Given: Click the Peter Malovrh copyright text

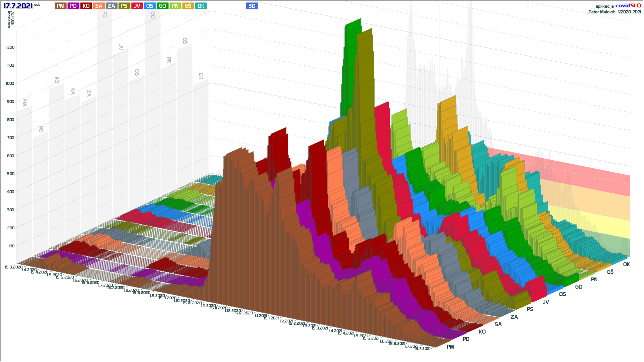Looking at the screenshot, I should 614,12.
